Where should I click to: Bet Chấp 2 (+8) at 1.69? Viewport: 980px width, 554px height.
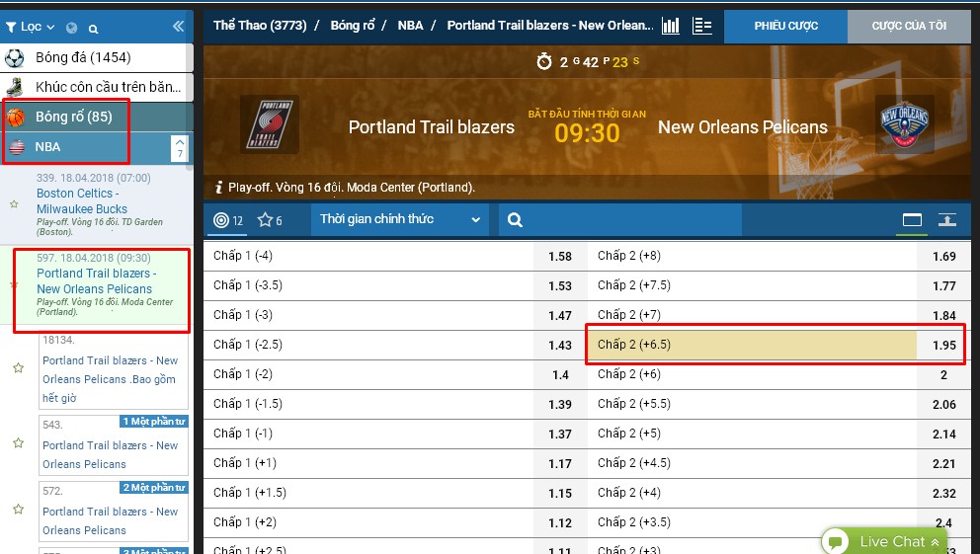click(779, 256)
